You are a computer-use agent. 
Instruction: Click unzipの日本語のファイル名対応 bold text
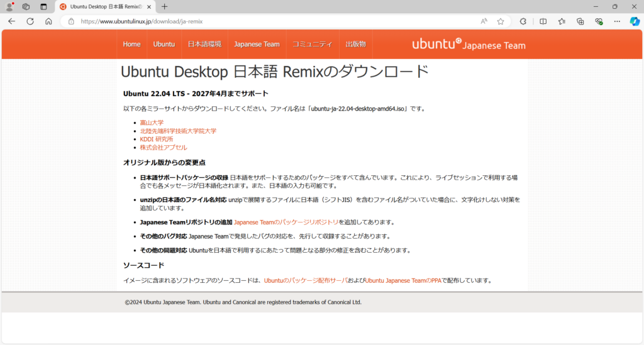183,200
